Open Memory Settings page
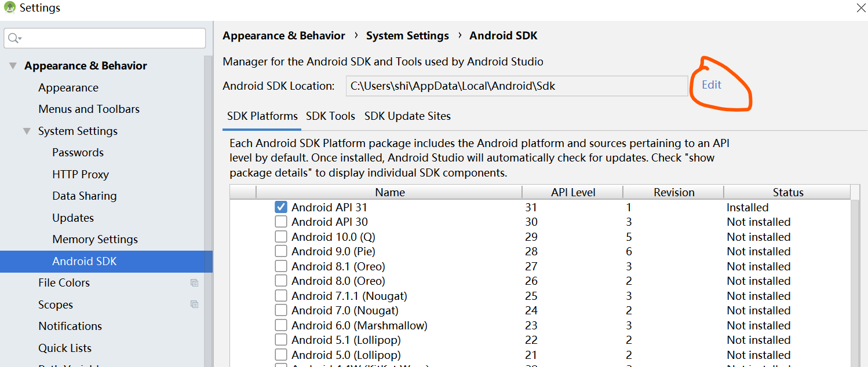868x367 pixels. (x=95, y=240)
